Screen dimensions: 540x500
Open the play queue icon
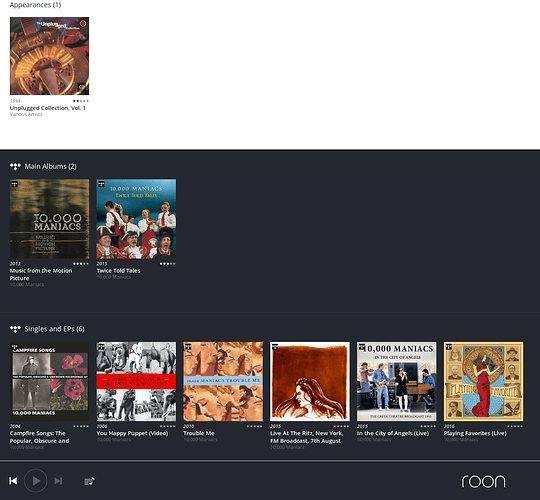click(90, 481)
